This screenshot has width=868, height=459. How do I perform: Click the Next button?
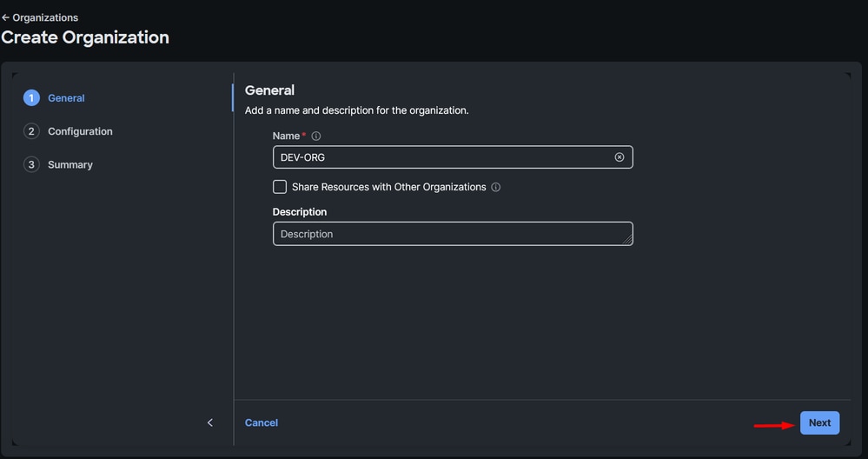point(819,422)
